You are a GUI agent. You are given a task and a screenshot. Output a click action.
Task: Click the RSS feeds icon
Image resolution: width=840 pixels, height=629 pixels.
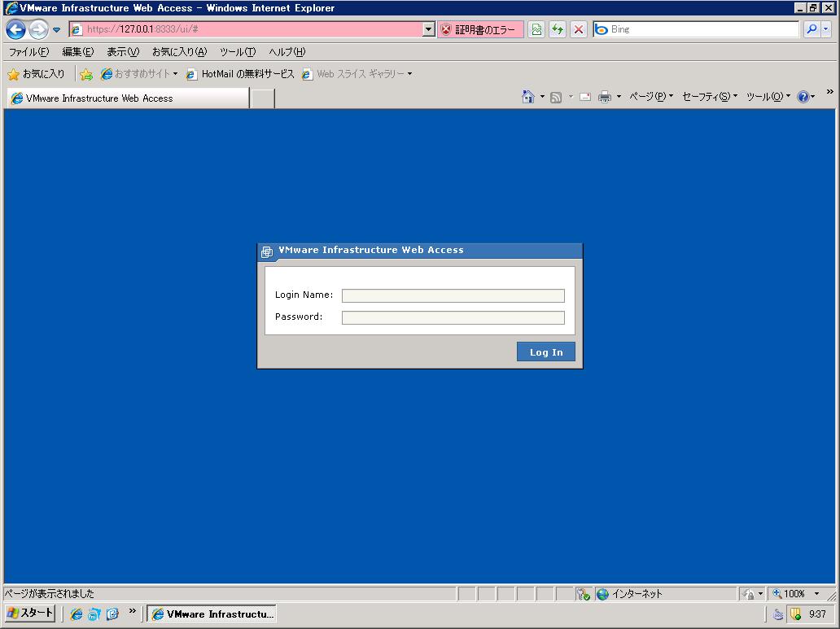coord(556,97)
